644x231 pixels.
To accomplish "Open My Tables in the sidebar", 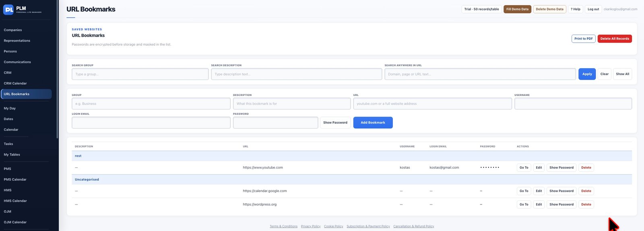I will (x=12, y=155).
